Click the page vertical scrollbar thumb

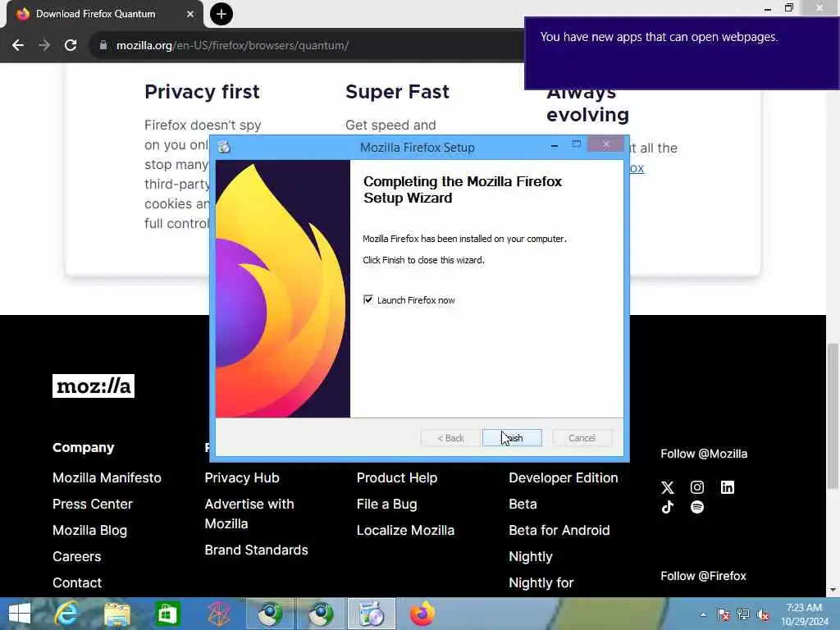click(x=833, y=416)
